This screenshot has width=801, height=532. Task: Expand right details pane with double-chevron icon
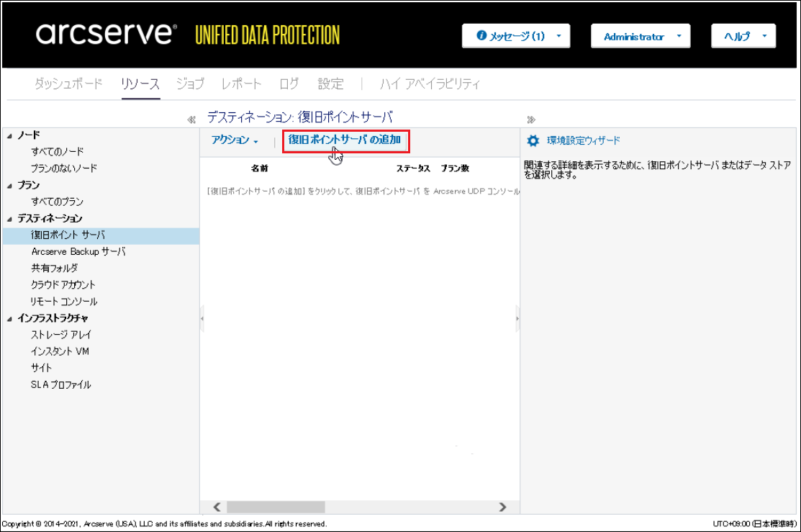point(531,120)
